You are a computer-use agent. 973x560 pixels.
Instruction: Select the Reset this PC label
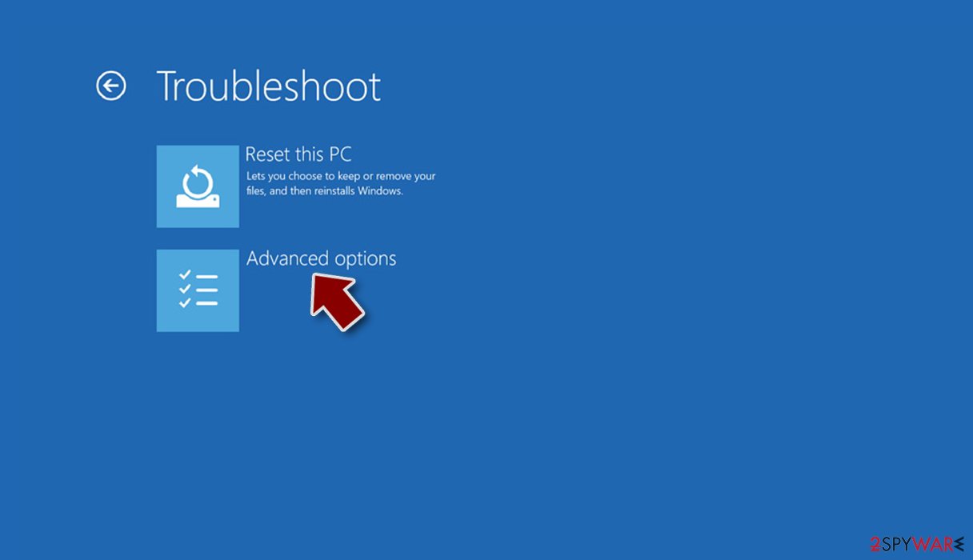[x=298, y=154]
